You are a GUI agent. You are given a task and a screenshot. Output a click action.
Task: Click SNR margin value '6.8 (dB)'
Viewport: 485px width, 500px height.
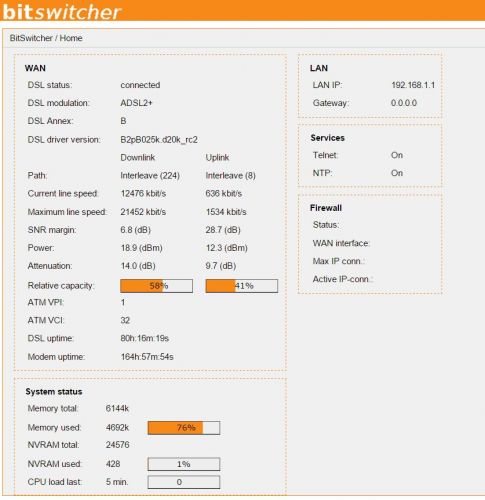[x=135, y=230]
